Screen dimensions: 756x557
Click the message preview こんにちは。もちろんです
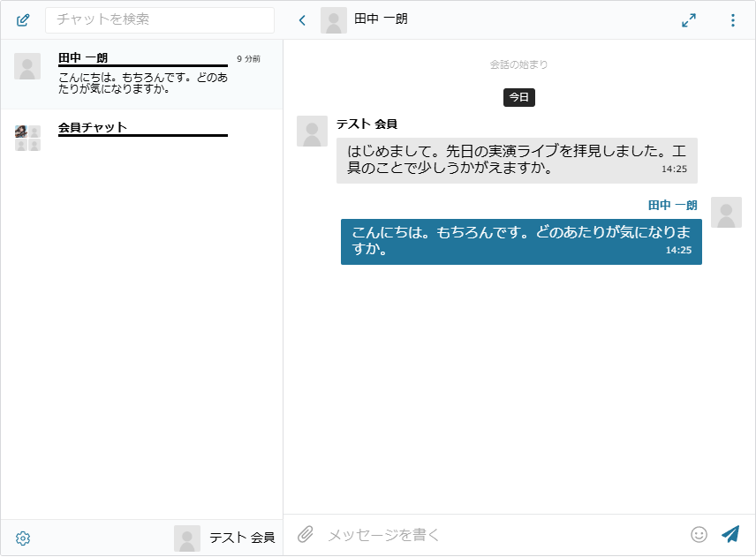pos(143,83)
